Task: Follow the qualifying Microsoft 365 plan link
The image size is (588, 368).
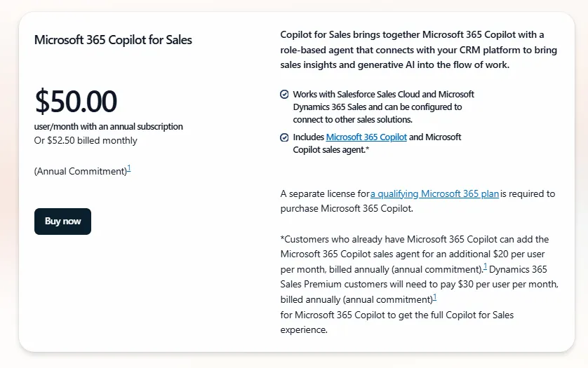Action: [x=435, y=194]
